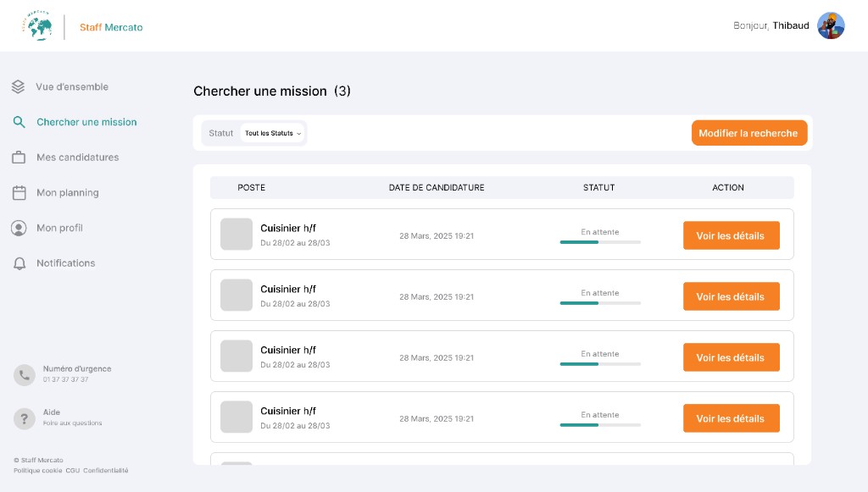
Task: Open the Tout les Statuts dropdown
Action: 272,133
